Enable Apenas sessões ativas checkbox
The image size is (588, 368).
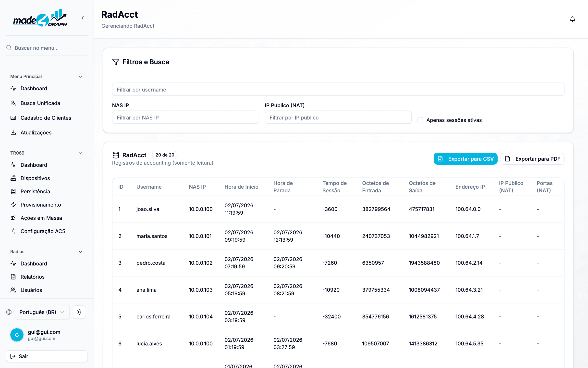coord(420,120)
